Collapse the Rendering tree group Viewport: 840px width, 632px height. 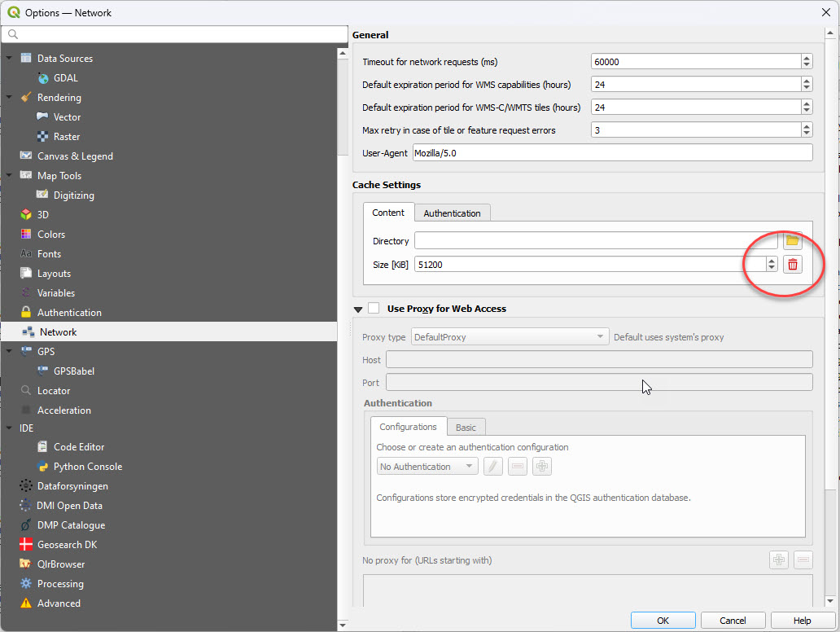coord(9,97)
